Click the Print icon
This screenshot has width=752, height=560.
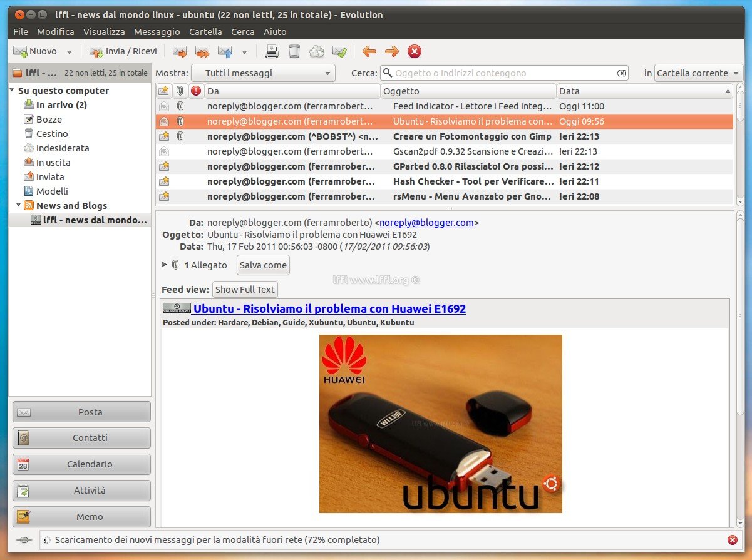tap(272, 51)
